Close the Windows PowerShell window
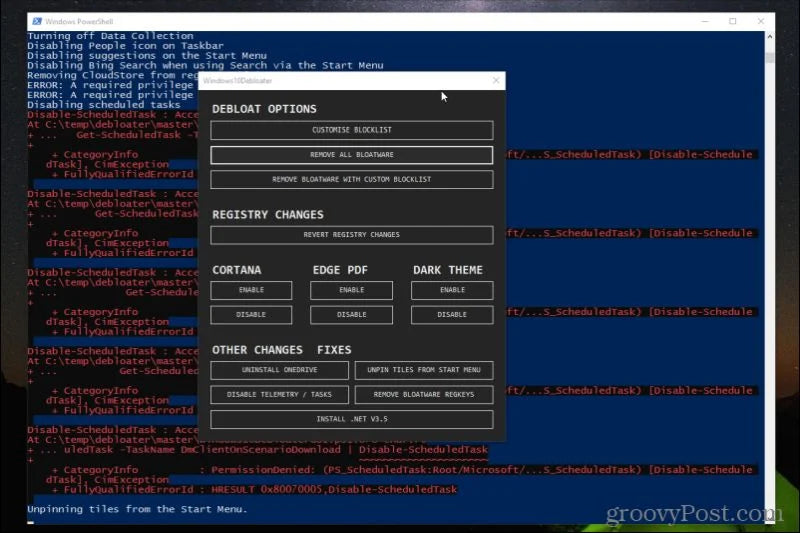The width and height of the screenshot is (800, 533). point(761,21)
